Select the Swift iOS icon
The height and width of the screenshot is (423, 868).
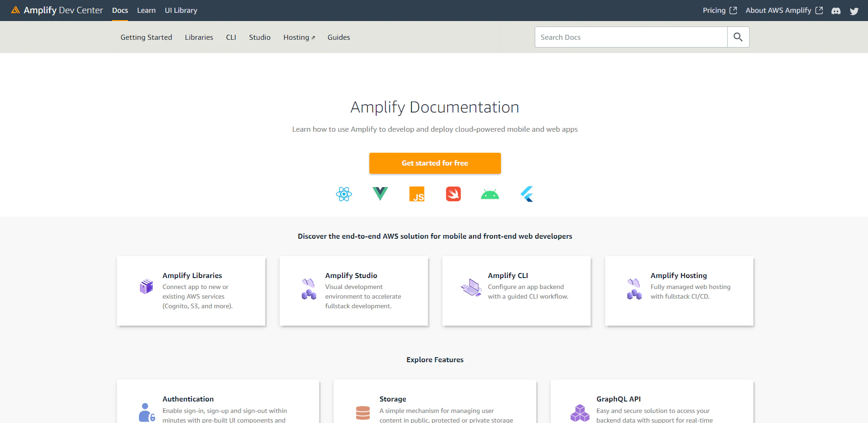tap(453, 194)
